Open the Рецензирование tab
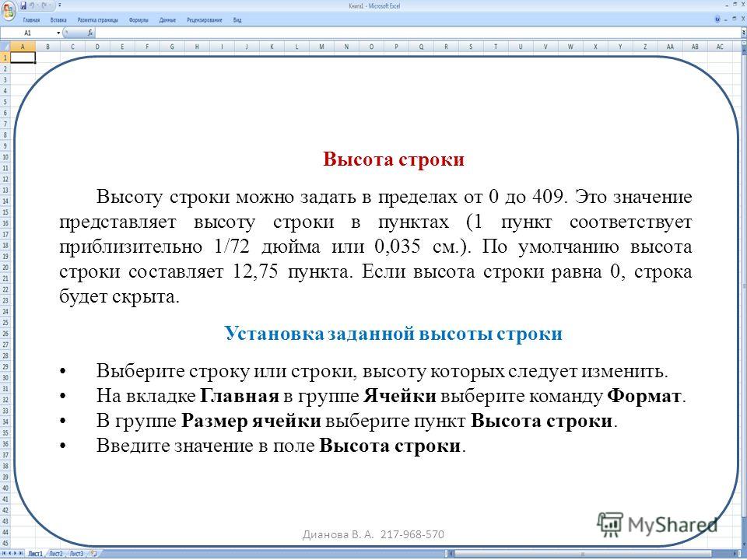Viewport: 747px width, 560px height. 205,20
